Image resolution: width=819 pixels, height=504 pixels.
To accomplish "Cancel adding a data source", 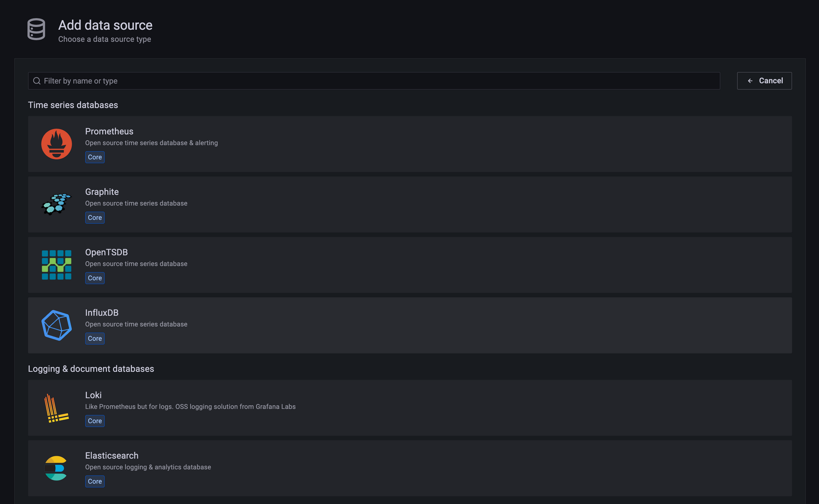I will tap(764, 81).
